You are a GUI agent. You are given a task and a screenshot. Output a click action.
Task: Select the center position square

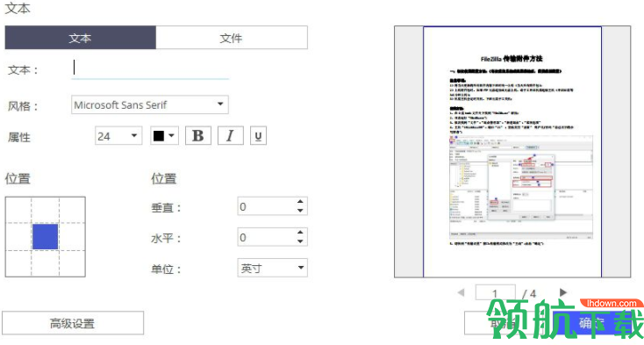click(45, 236)
